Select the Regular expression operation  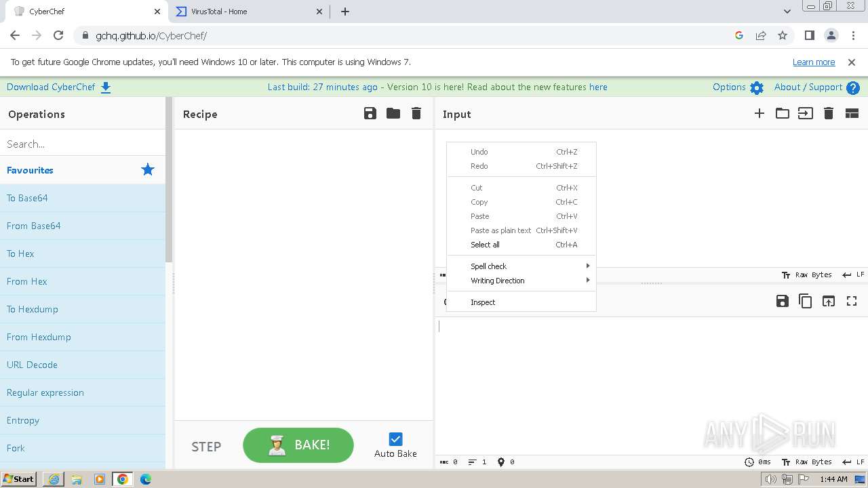coord(83,392)
